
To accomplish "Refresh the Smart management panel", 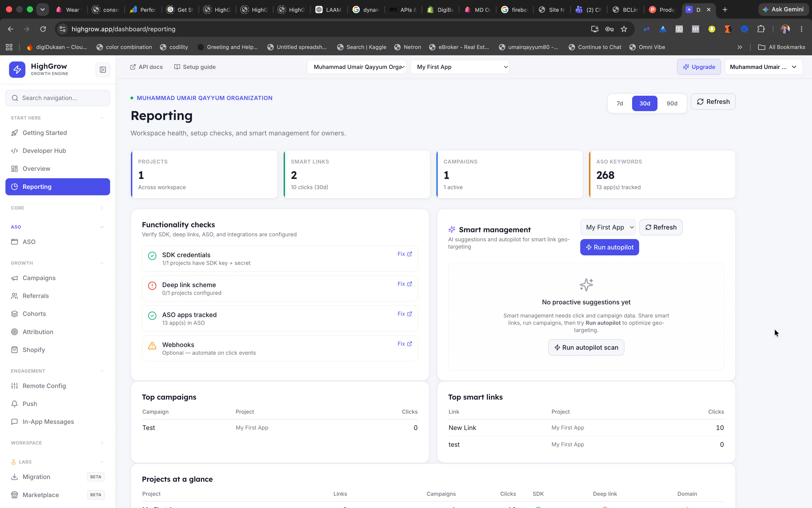I will [x=661, y=227].
